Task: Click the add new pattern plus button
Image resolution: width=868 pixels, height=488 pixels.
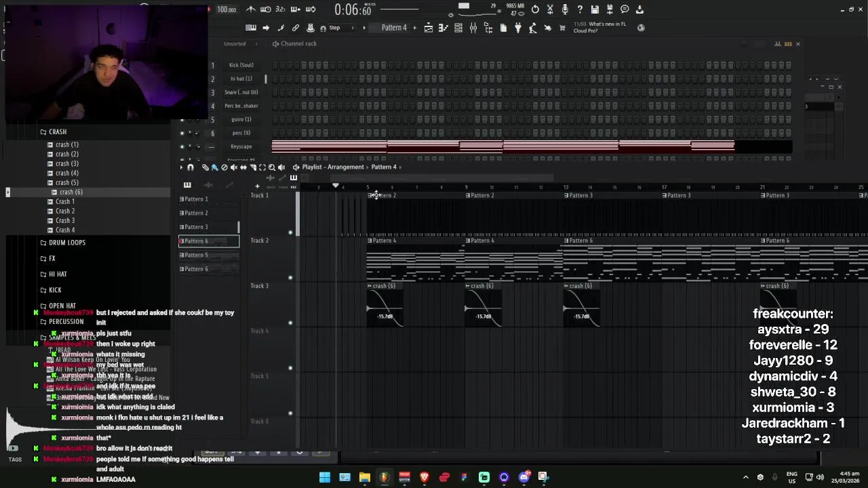Action: 414,28
